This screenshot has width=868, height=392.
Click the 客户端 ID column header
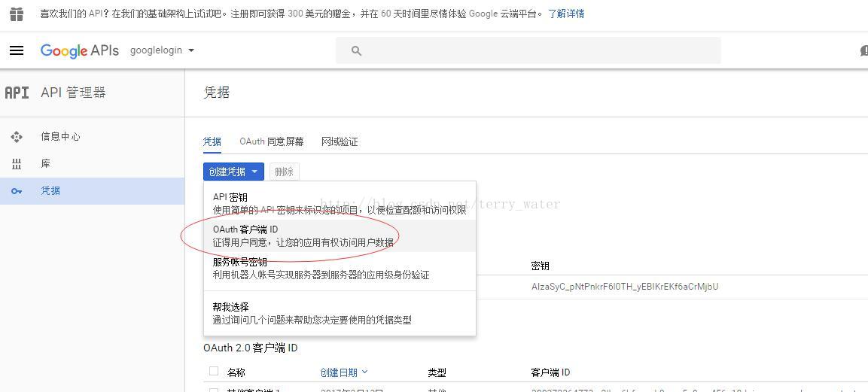(550, 372)
